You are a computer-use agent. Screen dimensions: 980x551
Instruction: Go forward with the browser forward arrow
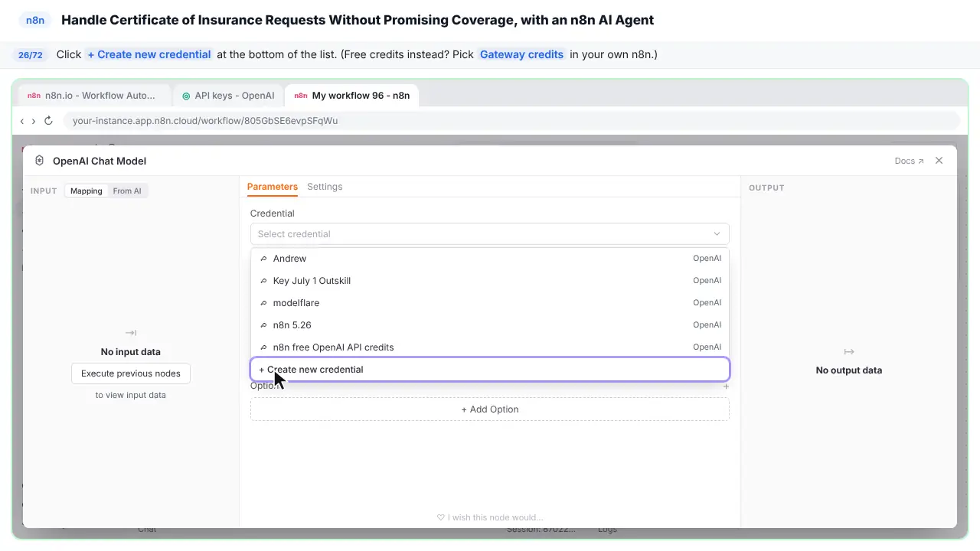coord(33,121)
